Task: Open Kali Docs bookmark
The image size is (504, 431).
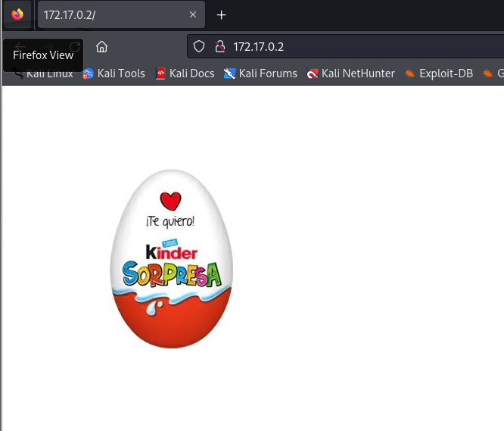Action: tap(185, 73)
